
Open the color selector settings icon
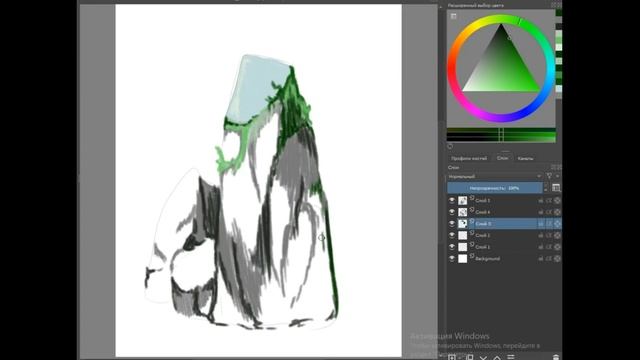453,16
